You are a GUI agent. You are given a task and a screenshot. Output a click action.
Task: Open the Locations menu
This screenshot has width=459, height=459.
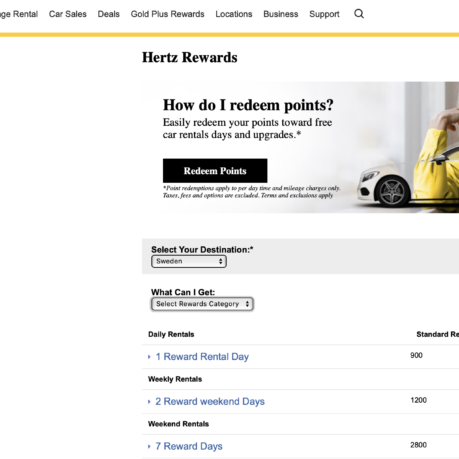tap(234, 14)
